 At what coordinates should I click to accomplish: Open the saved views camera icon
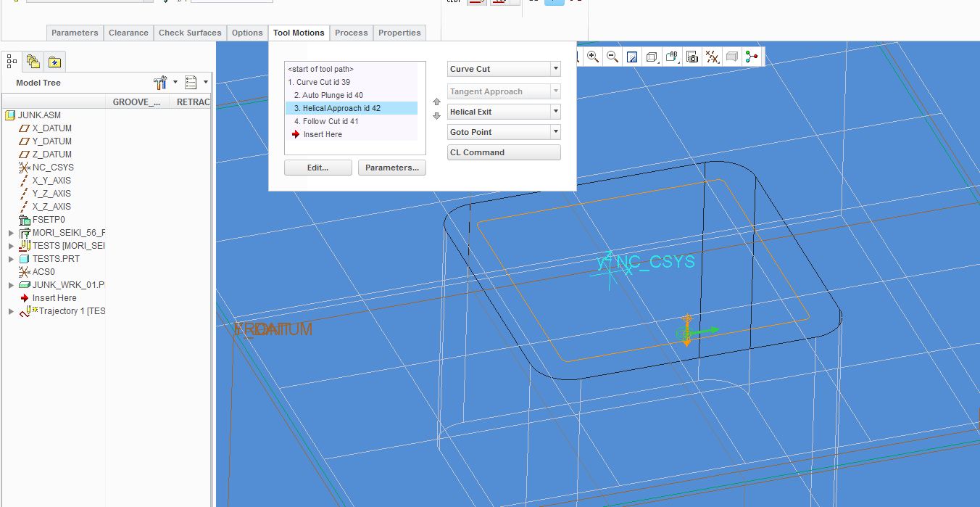coord(693,57)
